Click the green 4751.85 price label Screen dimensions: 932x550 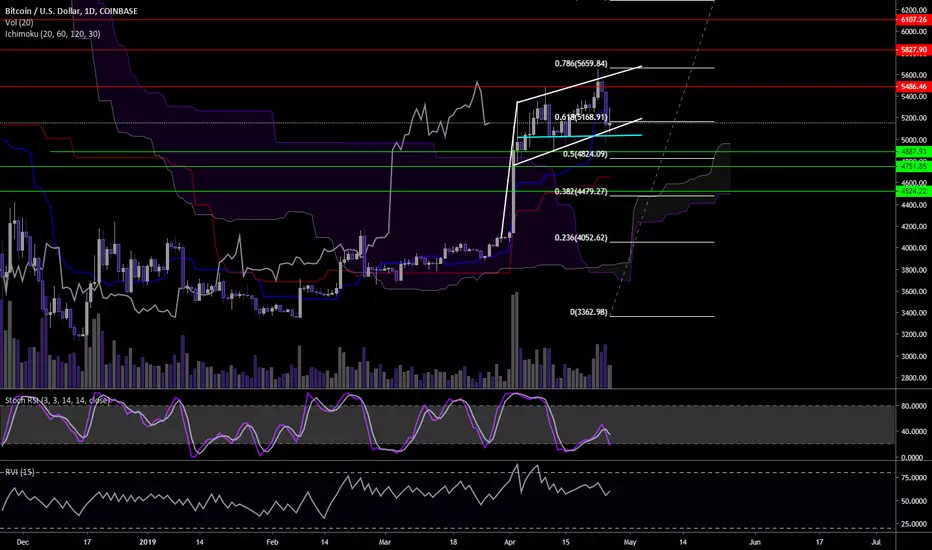(x=913, y=166)
